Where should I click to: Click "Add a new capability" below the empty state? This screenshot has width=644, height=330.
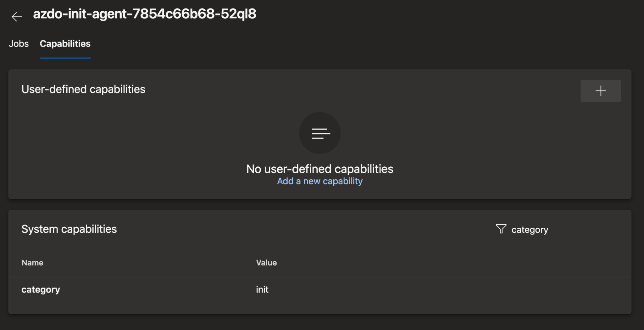coord(320,181)
